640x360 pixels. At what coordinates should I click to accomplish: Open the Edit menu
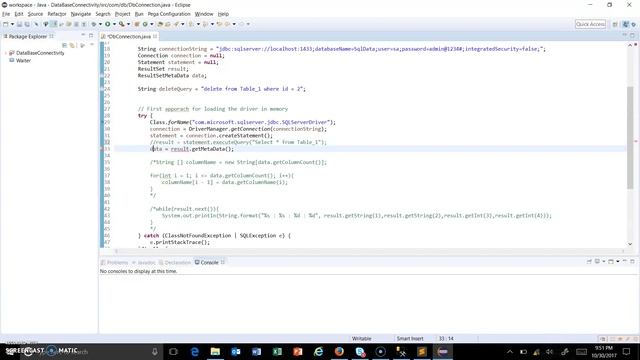pyautogui.click(x=19, y=14)
